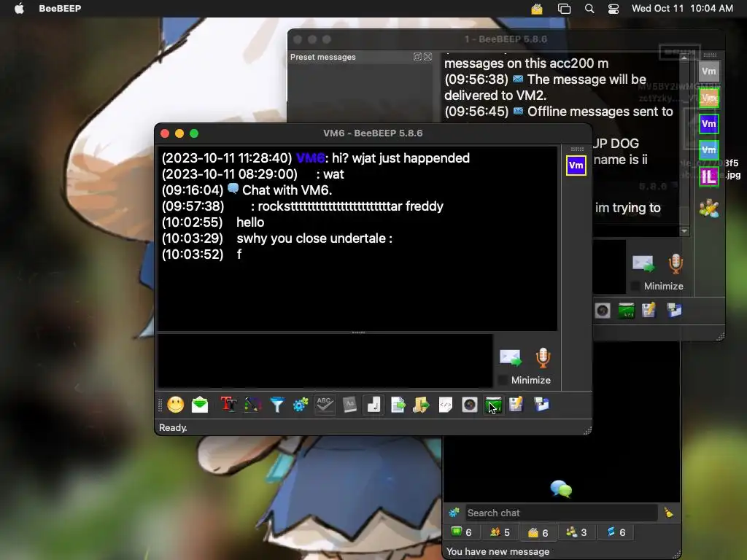Viewport: 747px width, 560px height.
Task: Float the Preset messages panel
Action: pyautogui.click(x=417, y=57)
